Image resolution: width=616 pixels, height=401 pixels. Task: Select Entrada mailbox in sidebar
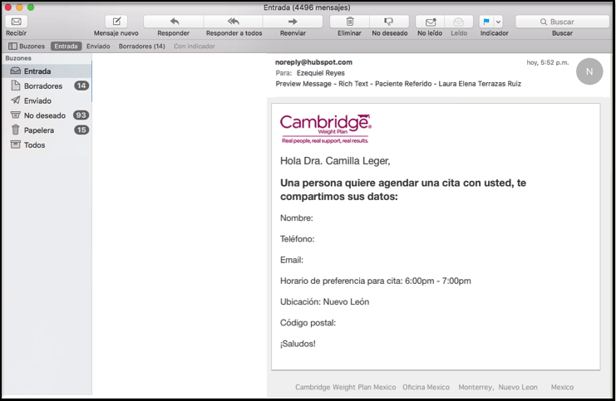click(x=47, y=71)
